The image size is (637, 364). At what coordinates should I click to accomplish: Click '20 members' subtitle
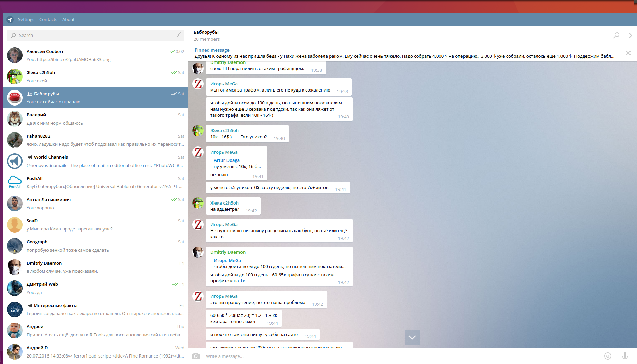point(207,39)
